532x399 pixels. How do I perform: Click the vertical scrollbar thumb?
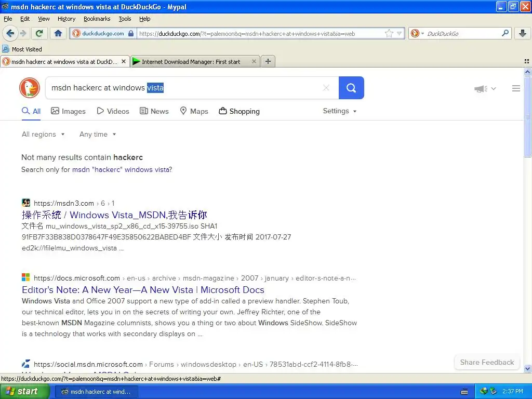527,116
